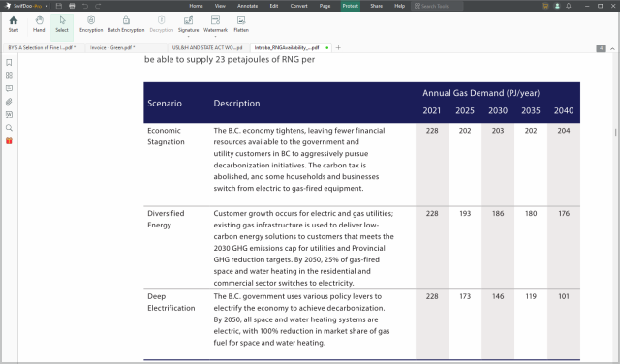Expand the Watermark dropdown arrow

click(x=215, y=37)
